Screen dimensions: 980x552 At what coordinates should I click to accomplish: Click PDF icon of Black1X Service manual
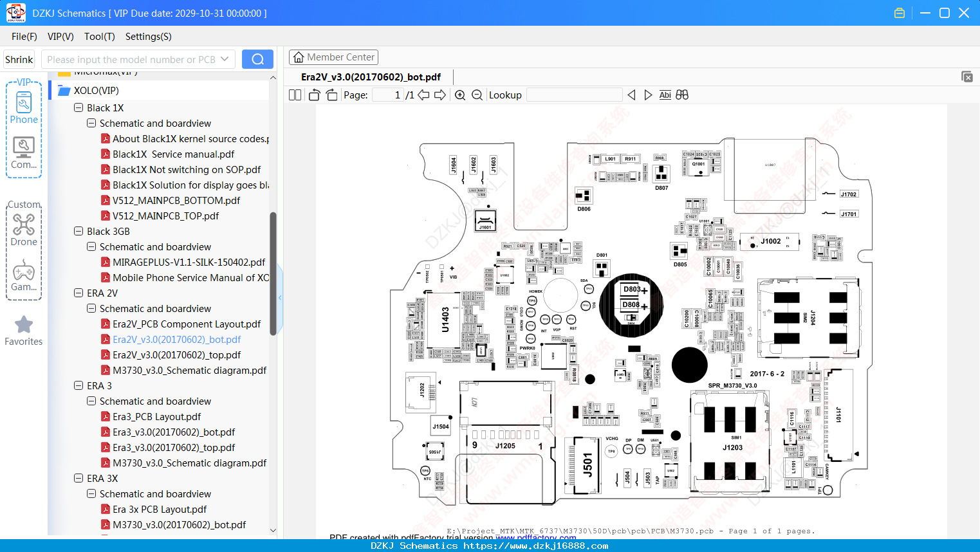(106, 154)
